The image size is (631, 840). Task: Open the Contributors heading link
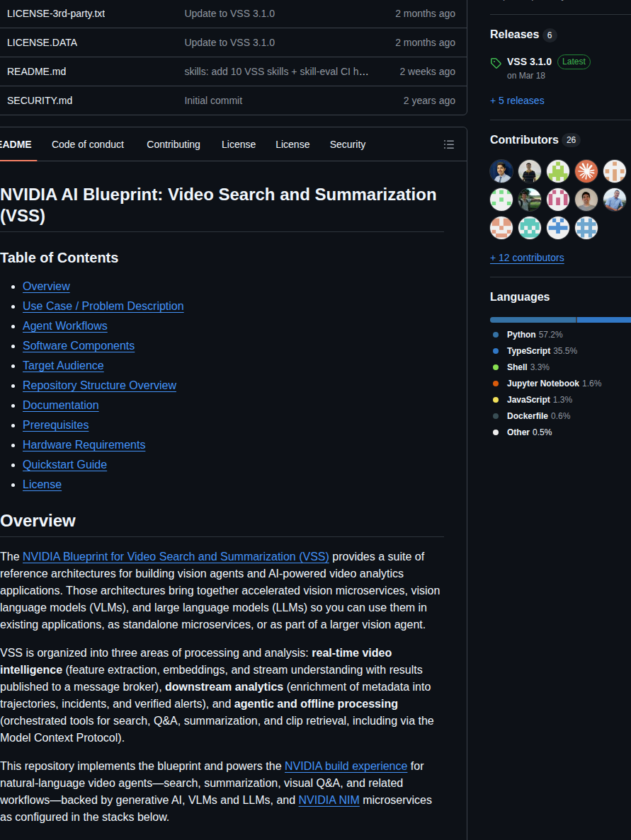(524, 140)
